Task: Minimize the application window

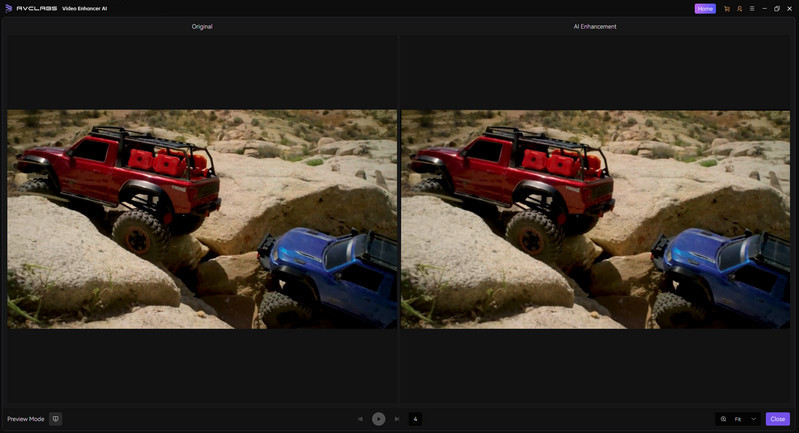Action: (x=764, y=9)
